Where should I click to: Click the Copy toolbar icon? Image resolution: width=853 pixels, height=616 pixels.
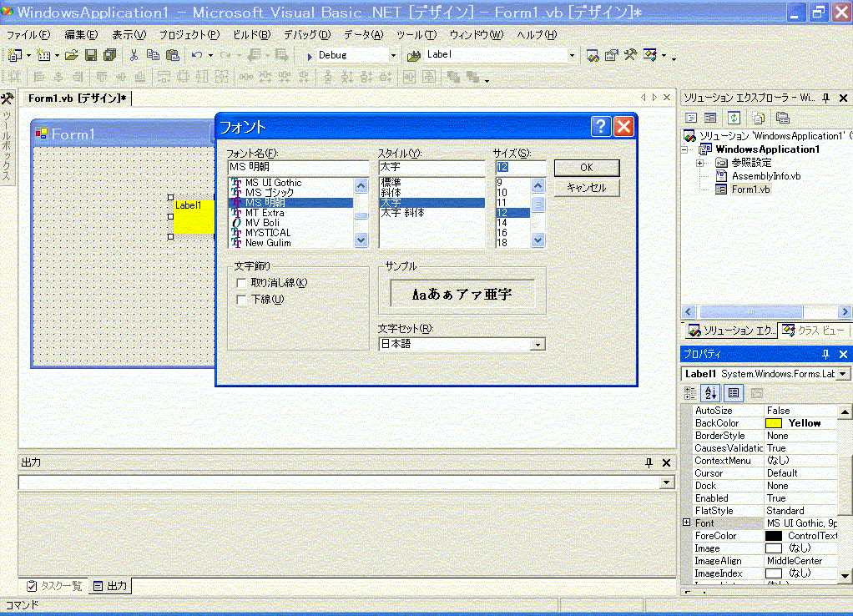(153, 55)
